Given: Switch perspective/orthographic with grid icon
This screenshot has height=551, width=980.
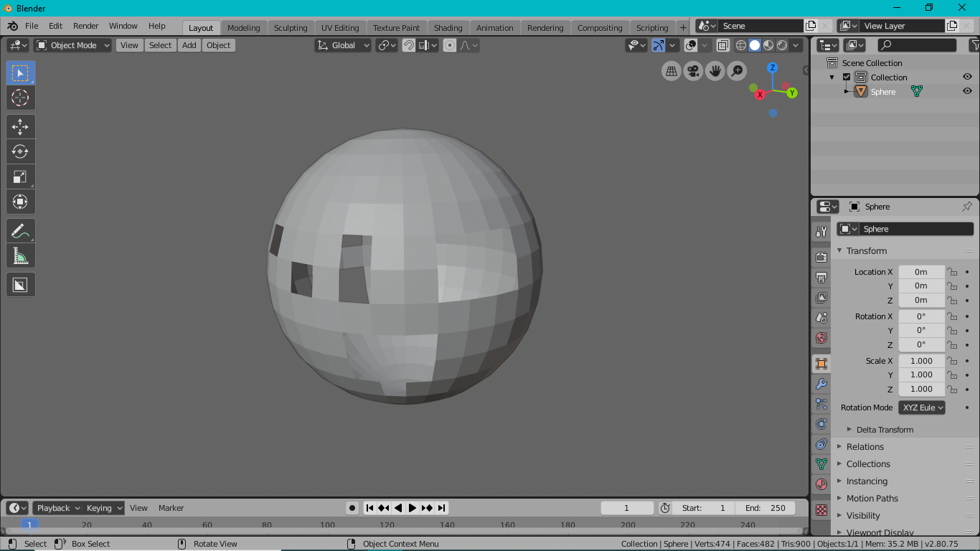Looking at the screenshot, I should click(672, 71).
